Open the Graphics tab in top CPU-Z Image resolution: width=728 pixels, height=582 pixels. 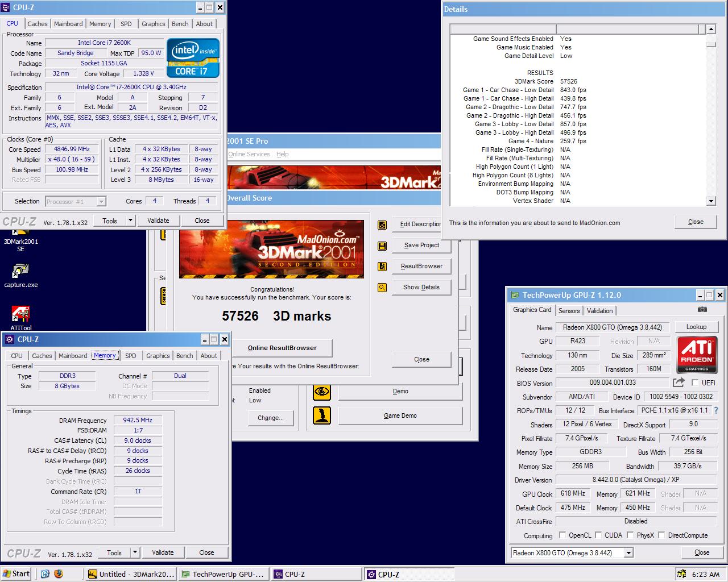pos(154,24)
